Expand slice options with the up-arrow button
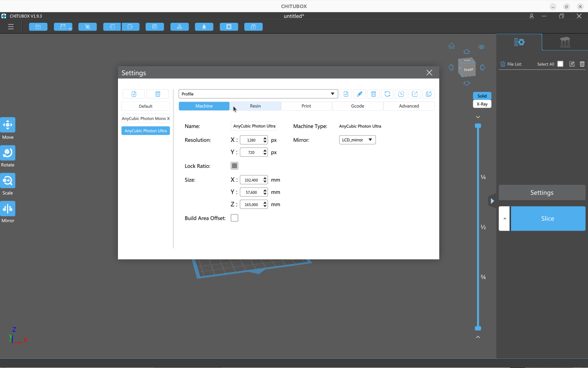Viewport: 588px width, 368px height. (504, 218)
